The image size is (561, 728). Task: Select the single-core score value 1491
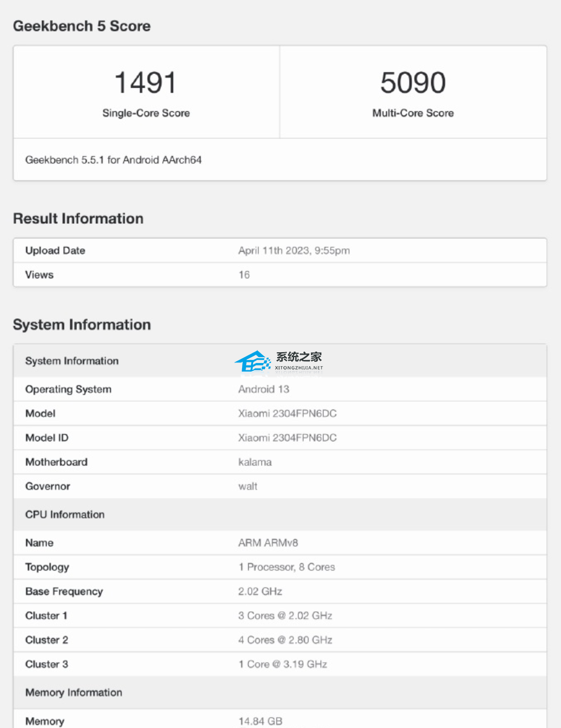point(146,83)
